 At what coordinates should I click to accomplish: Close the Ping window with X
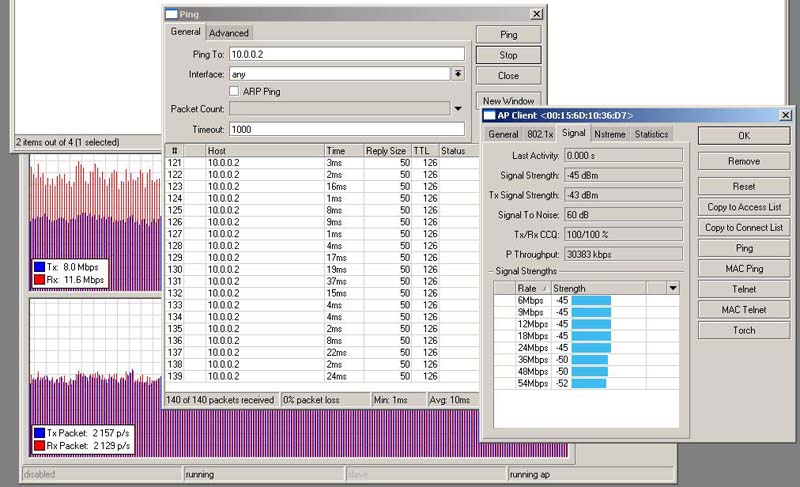[536, 14]
